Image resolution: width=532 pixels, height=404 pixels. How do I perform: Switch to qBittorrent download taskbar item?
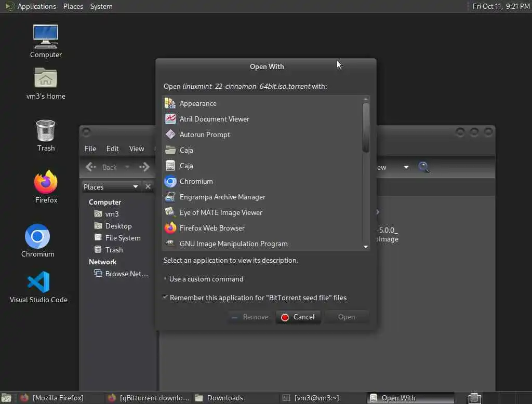pos(148,398)
